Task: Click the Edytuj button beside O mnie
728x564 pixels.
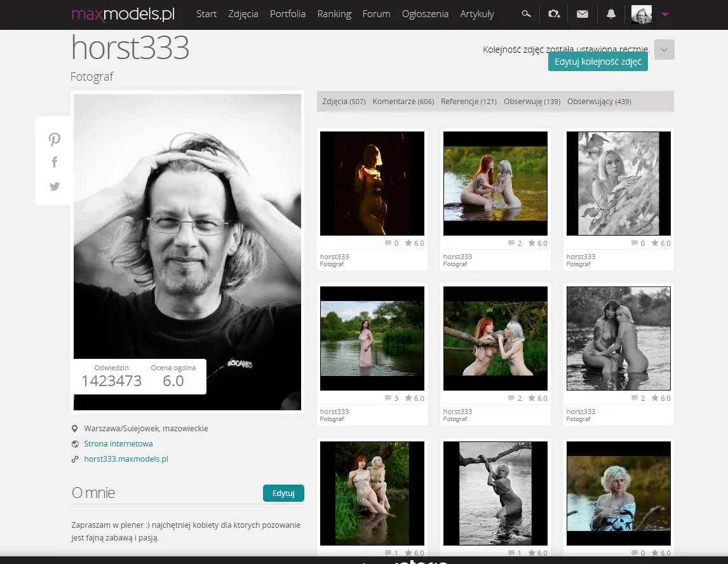Action: 283,493
